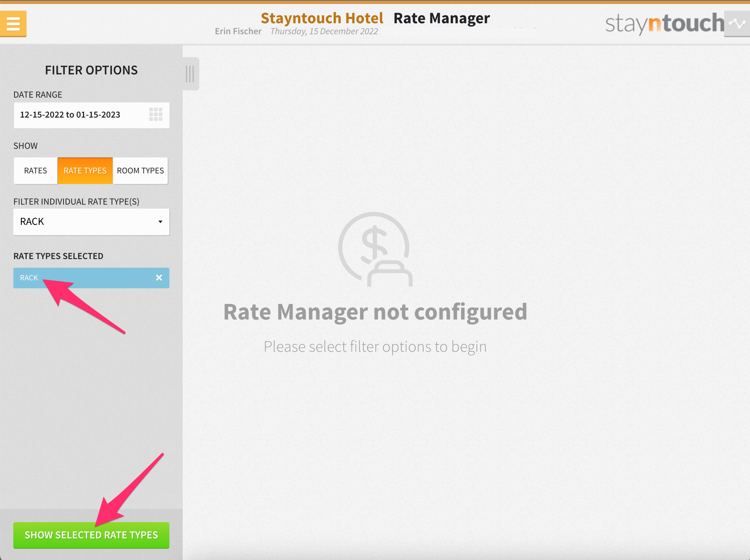The width and height of the screenshot is (750, 560).
Task: Click the filter panel collapse handle
Action: pyautogui.click(x=190, y=73)
